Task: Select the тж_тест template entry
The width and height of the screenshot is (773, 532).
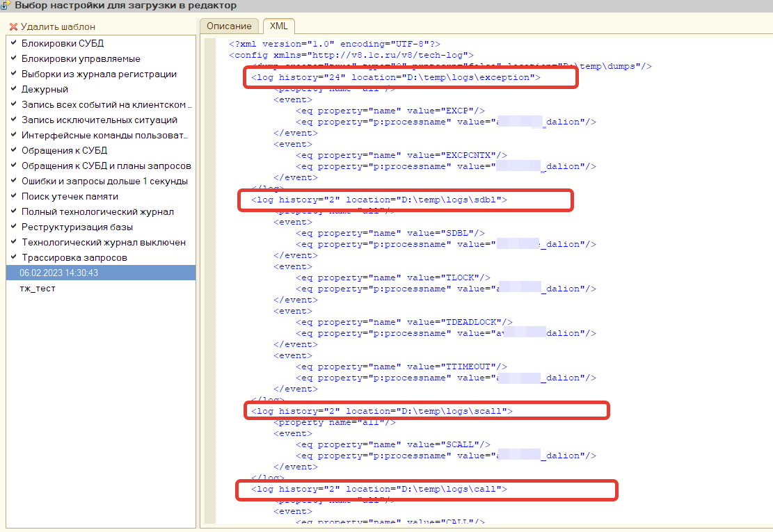Action: click(38, 288)
